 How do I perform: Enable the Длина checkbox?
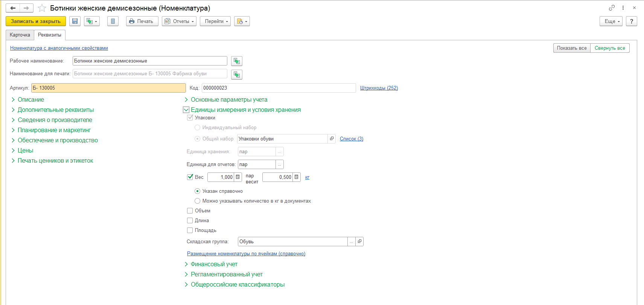pyautogui.click(x=190, y=221)
